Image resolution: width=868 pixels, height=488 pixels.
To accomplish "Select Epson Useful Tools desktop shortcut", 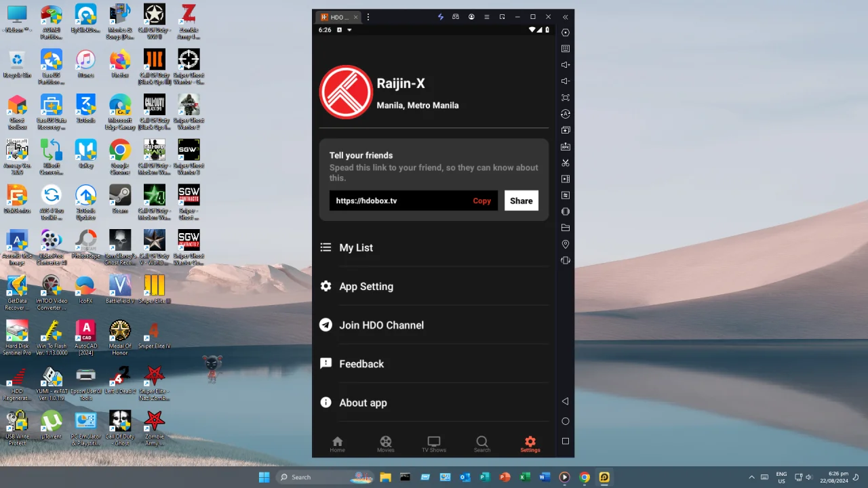I will (x=86, y=383).
